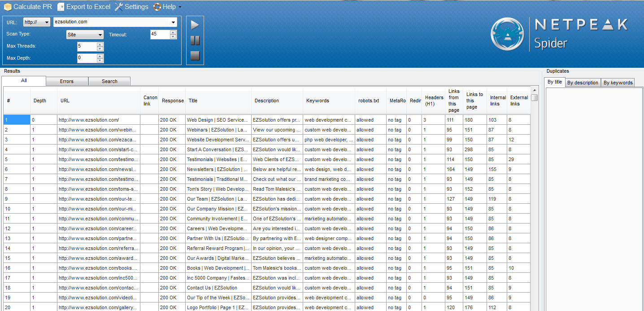Open Export to Excel
Screen dimensions: 644x311
(84, 7)
